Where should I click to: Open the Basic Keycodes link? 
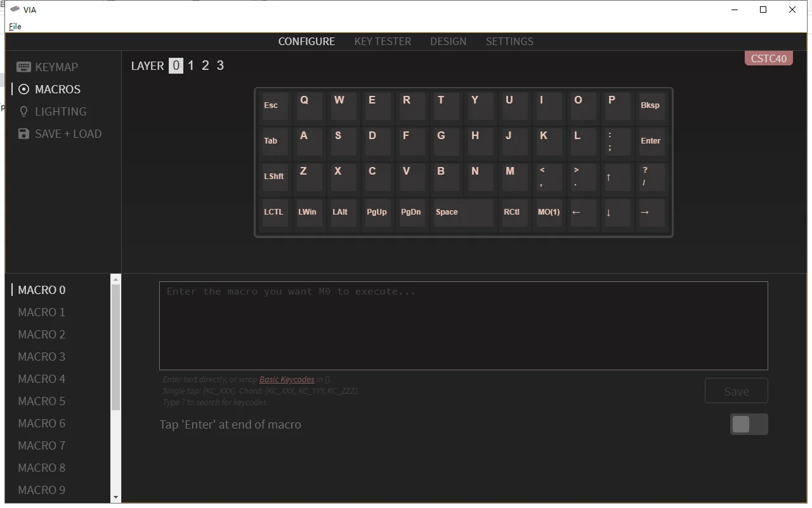(x=287, y=380)
